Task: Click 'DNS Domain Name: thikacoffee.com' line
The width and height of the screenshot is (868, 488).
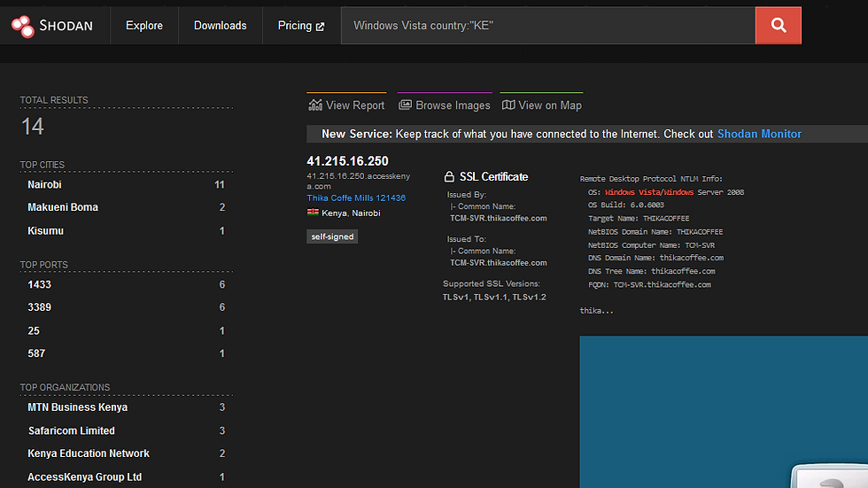Action: (x=655, y=258)
